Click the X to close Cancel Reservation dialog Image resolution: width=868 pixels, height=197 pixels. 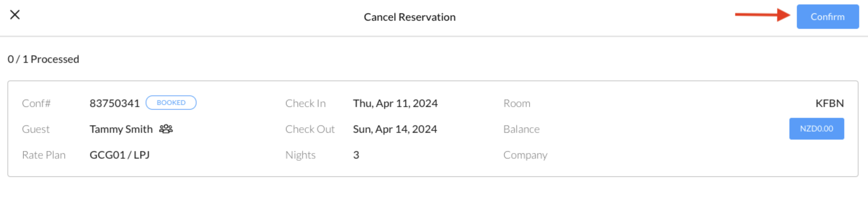click(x=15, y=16)
